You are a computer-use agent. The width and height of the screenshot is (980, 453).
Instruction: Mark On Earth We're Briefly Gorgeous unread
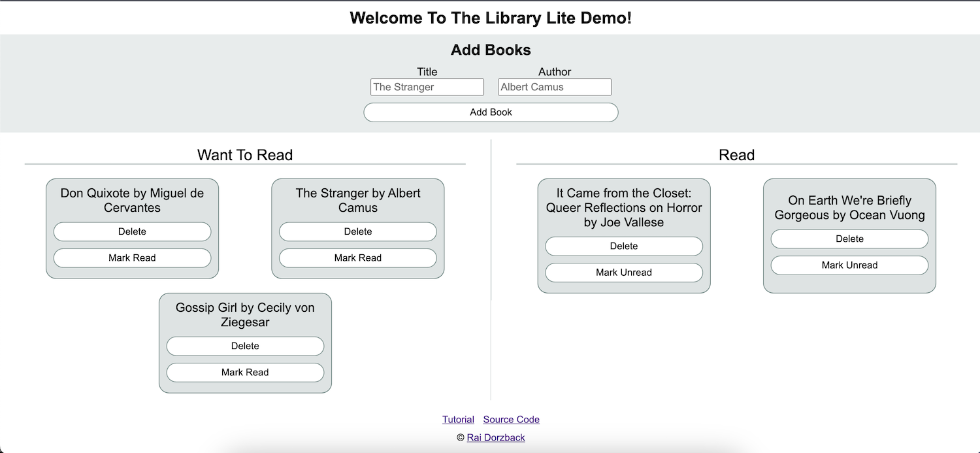pos(849,265)
